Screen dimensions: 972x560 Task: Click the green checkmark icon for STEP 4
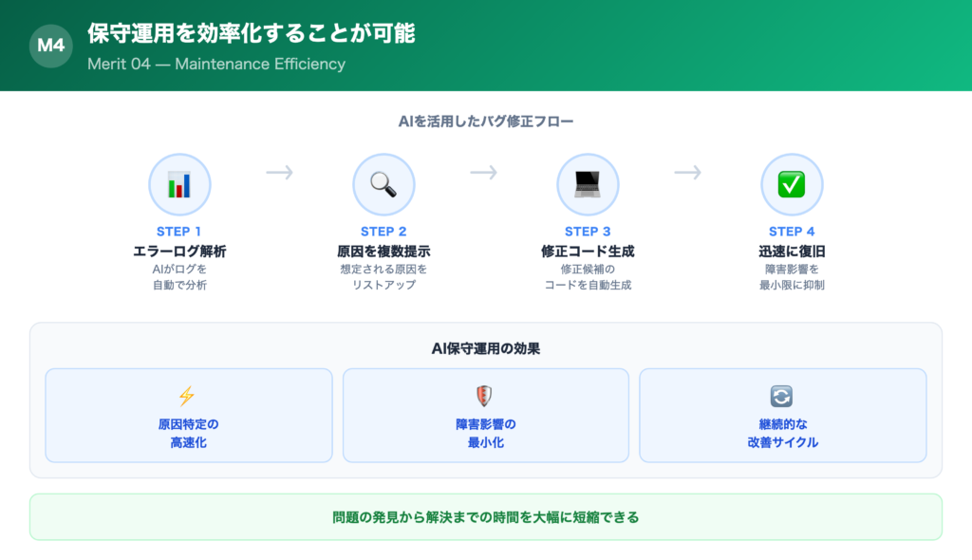[792, 185]
